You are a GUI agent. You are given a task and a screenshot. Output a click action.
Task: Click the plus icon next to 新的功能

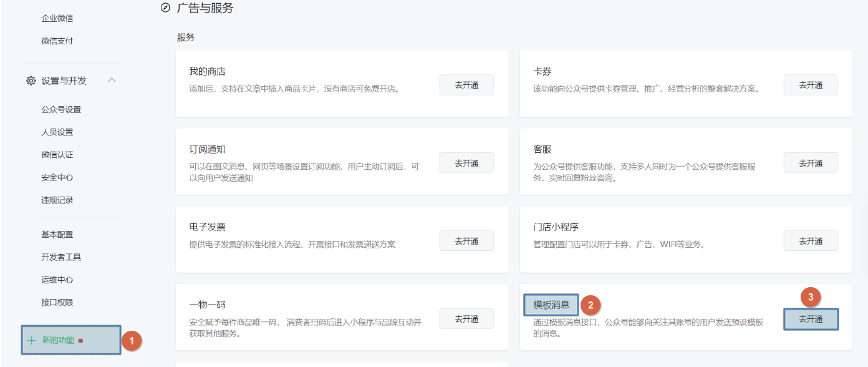(x=31, y=340)
